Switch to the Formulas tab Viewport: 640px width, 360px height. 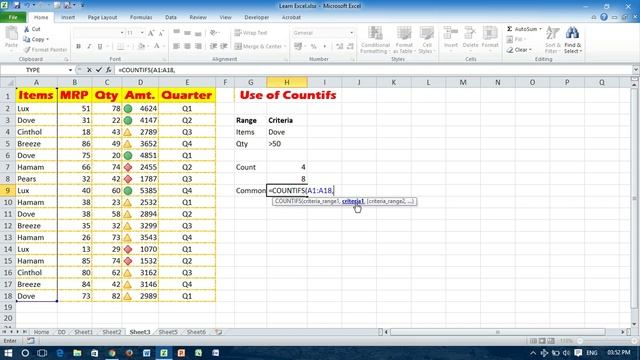coord(141,18)
